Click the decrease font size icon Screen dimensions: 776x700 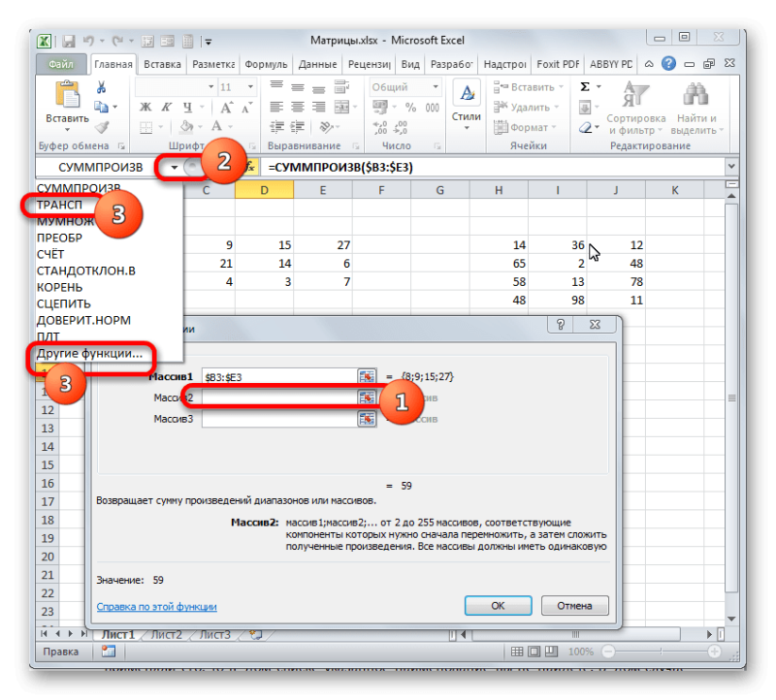click(246, 108)
